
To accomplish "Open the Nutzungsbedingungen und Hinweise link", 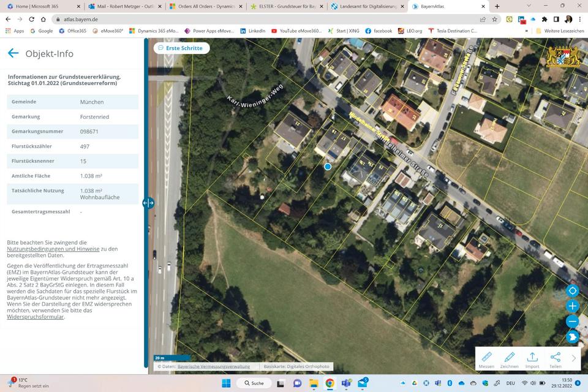I will pos(53,249).
